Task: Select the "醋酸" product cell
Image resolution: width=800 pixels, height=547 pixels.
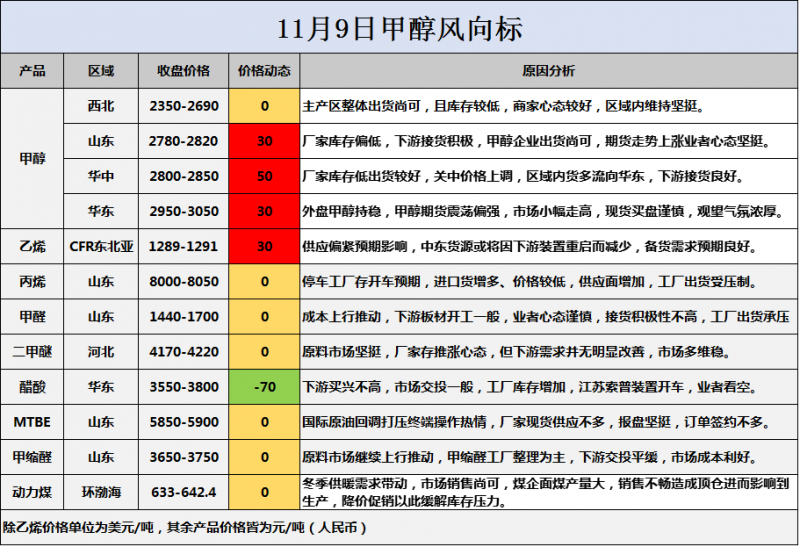Action: click(x=32, y=387)
